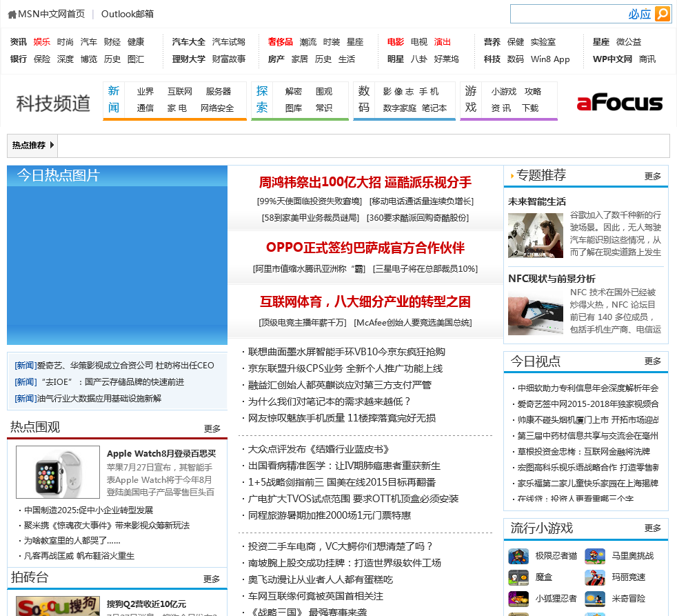The height and width of the screenshot is (616, 677).
Task: Click 更多 next to 今日视点
Action: [x=652, y=361]
